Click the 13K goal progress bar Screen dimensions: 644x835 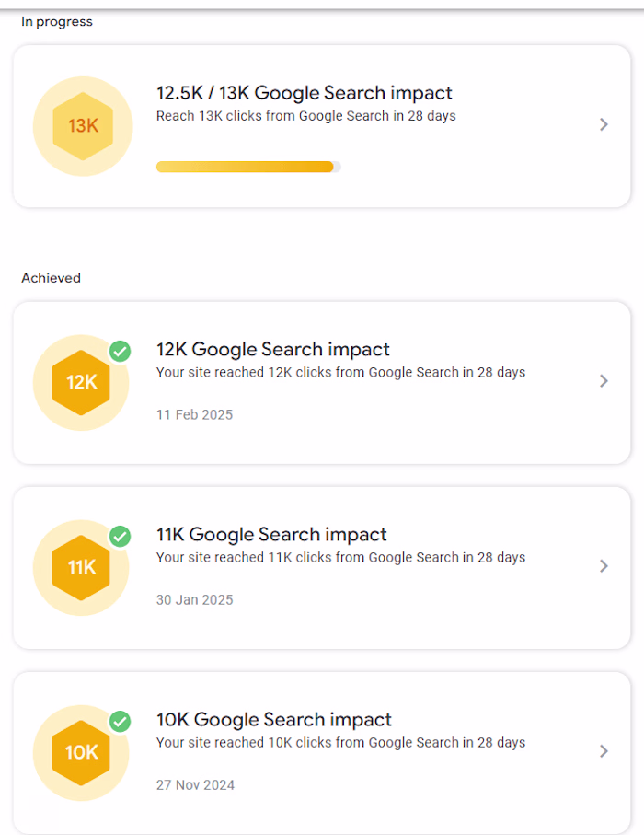coord(248,167)
